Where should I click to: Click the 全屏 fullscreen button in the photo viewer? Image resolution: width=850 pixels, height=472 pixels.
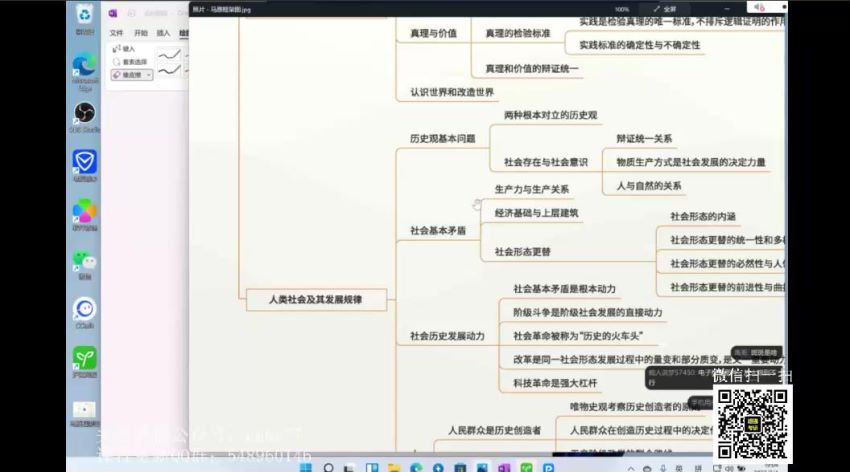[665, 9]
